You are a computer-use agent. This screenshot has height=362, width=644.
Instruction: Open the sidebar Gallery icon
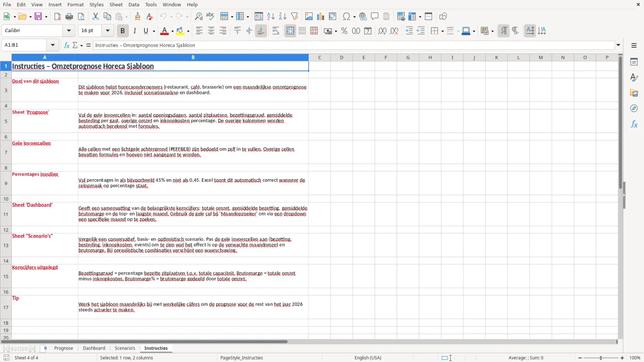[x=634, y=93]
